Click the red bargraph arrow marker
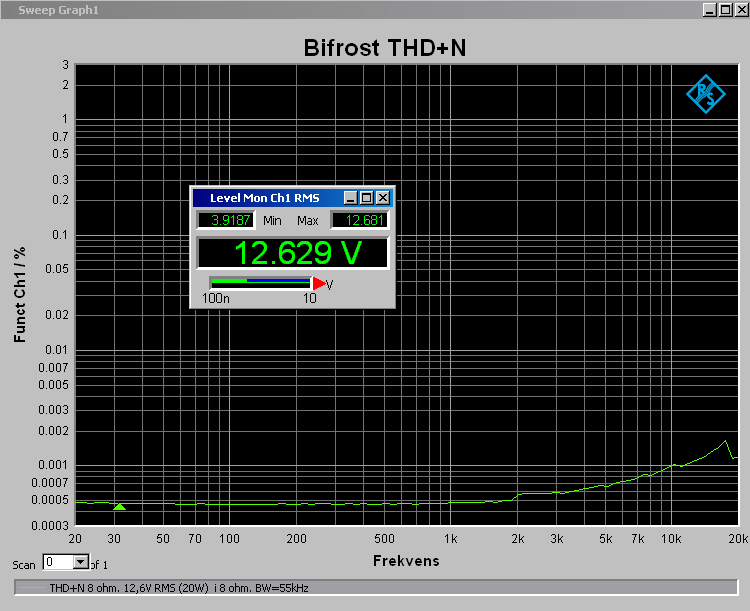 tap(319, 283)
